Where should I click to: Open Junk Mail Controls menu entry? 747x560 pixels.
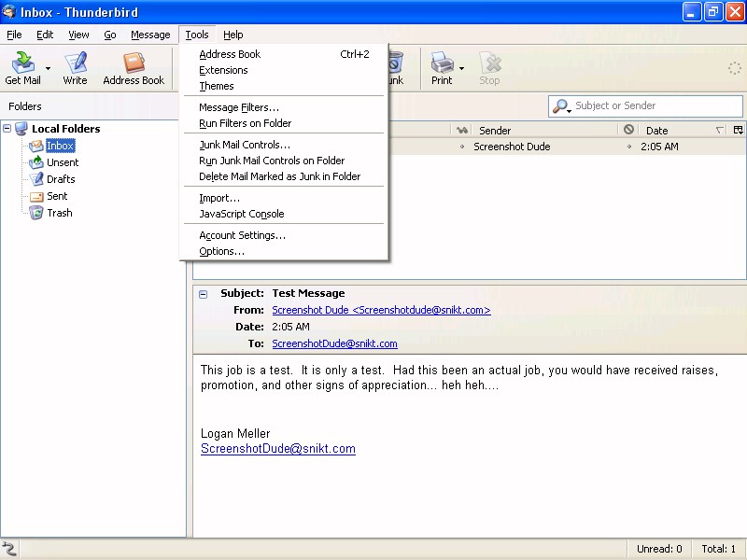pyautogui.click(x=284, y=145)
